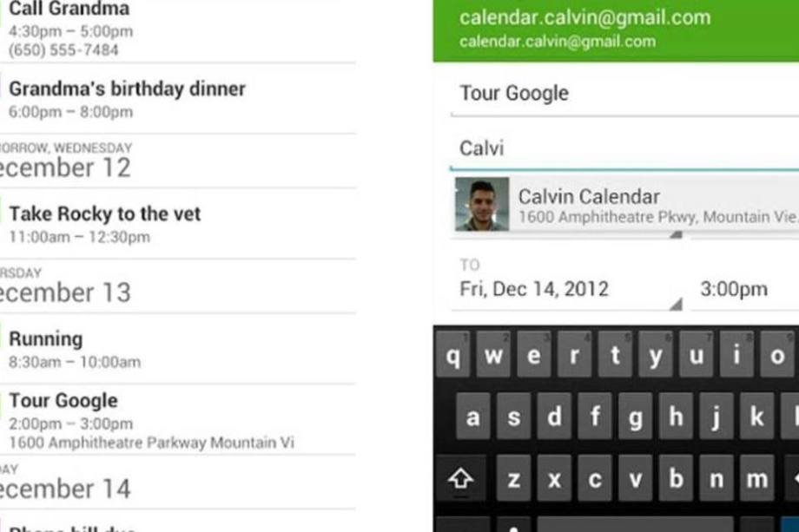
Task: Tap the T key on keyboard
Action: coord(614,356)
